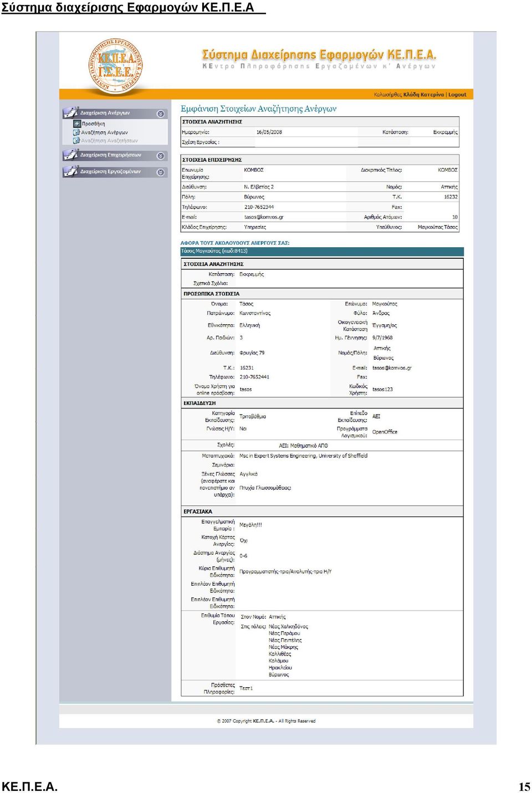Click the icon beside Αναζήτηση Αναζητήσεων

[76, 141]
